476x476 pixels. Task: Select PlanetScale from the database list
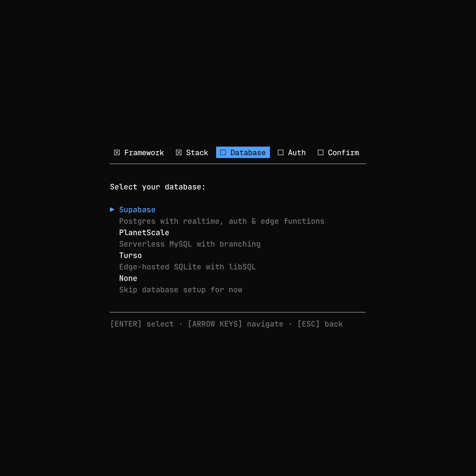point(144,232)
